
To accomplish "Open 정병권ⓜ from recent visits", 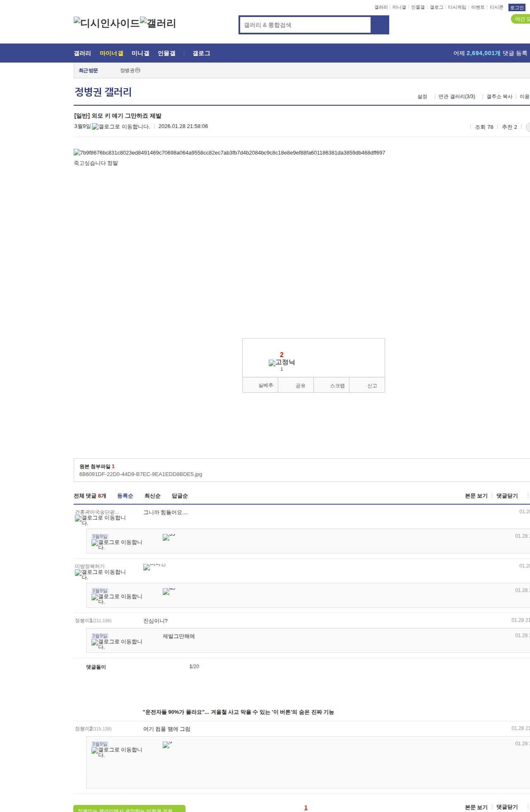I will coord(130,70).
